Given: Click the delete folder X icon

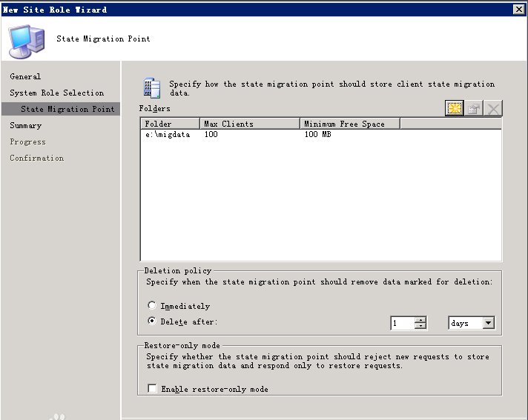Looking at the screenshot, I should (493, 109).
